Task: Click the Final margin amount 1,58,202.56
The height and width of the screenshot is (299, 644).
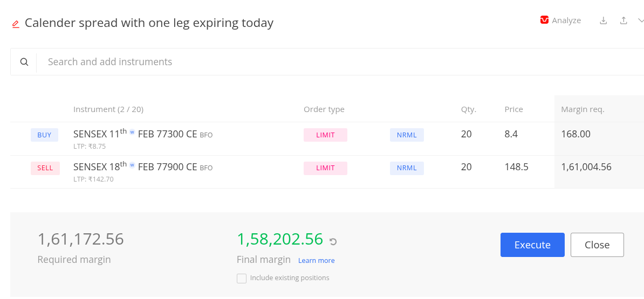Action: pyautogui.click(x=280, y=239)
